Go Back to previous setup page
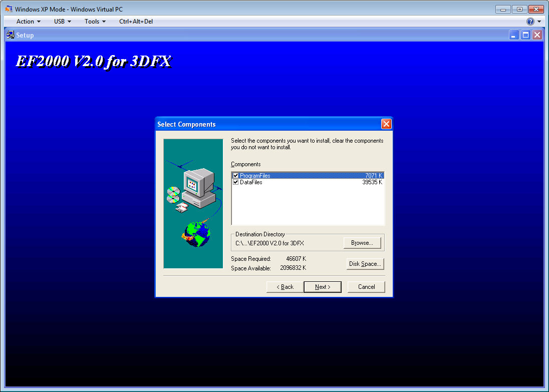Viewport: 549px width, 392px height. pyautogui.click(x=285, y=287)
